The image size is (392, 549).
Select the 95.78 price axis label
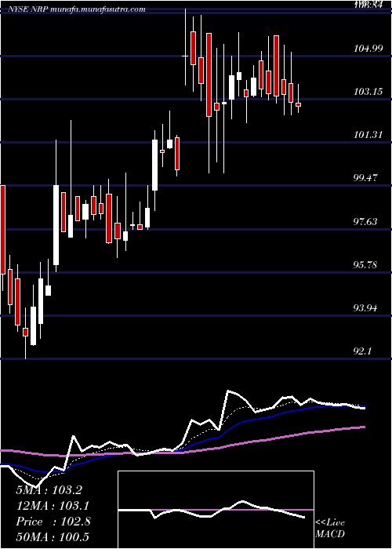(x=366, y=265)
